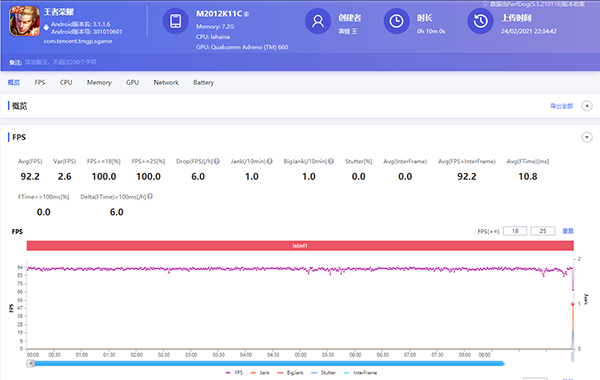
Task: Switch to the FPS tab
Action: 40,82
